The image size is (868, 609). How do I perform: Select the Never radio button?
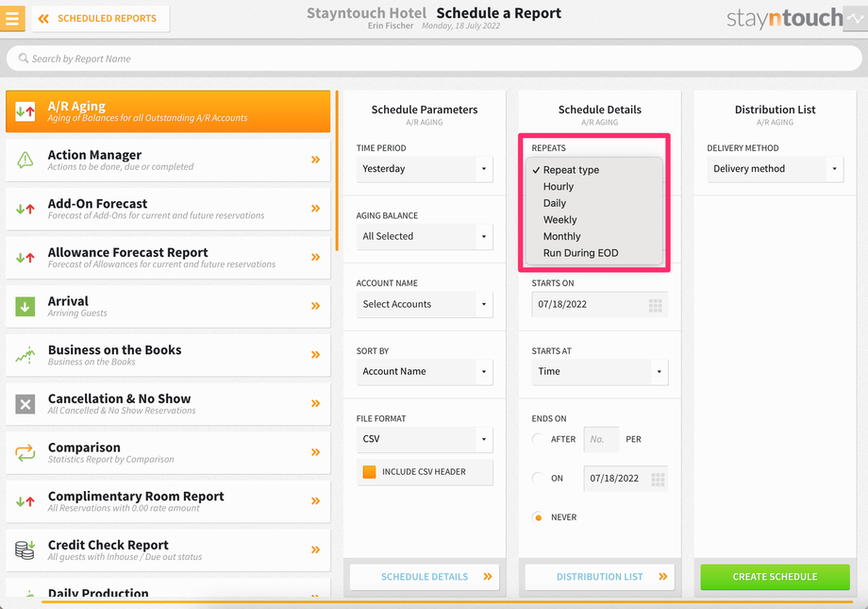(537, 517)
